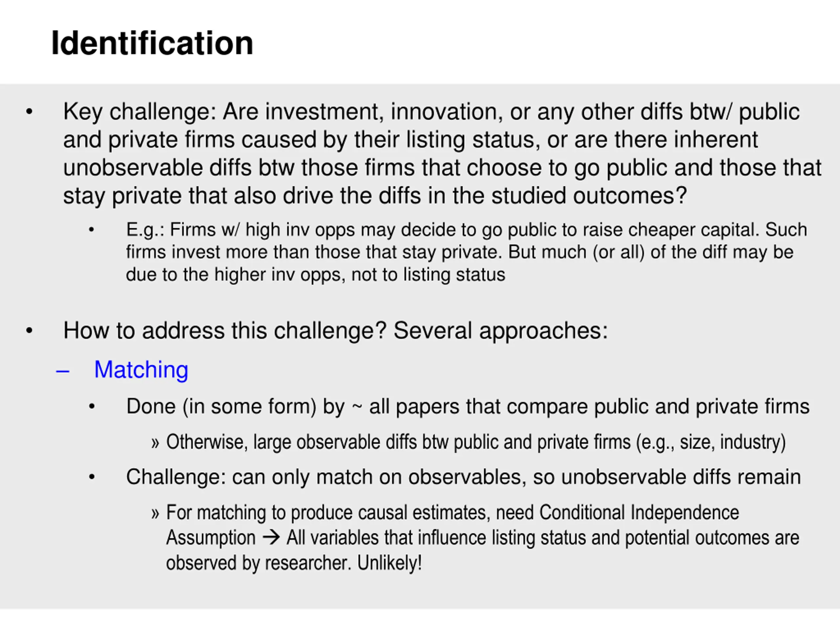The width and height of the screenshot is (840, 630).
Task: Click the bullet before "E.g.: Firms"
Action: [x=91, y=230]
